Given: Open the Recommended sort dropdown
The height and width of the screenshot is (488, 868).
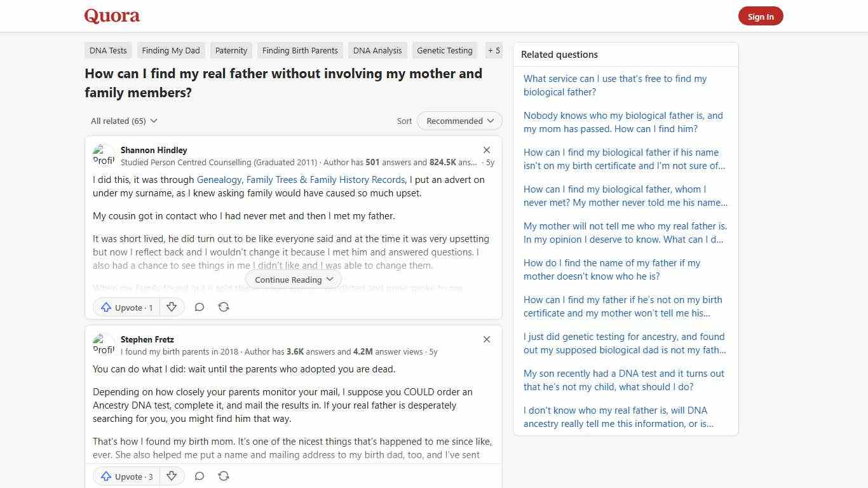Looking at the screenshot, I should [x=459, y=121].
